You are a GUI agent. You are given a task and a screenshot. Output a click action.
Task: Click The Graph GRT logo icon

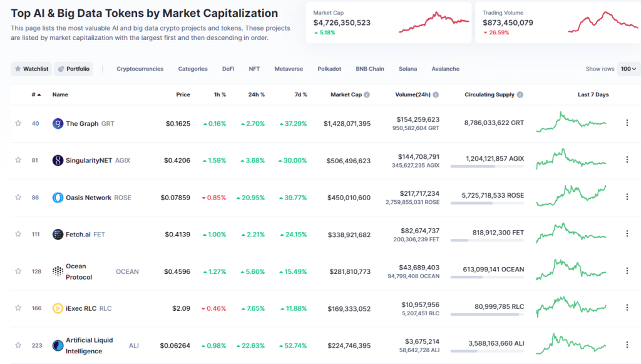click(x=58, y=124)
